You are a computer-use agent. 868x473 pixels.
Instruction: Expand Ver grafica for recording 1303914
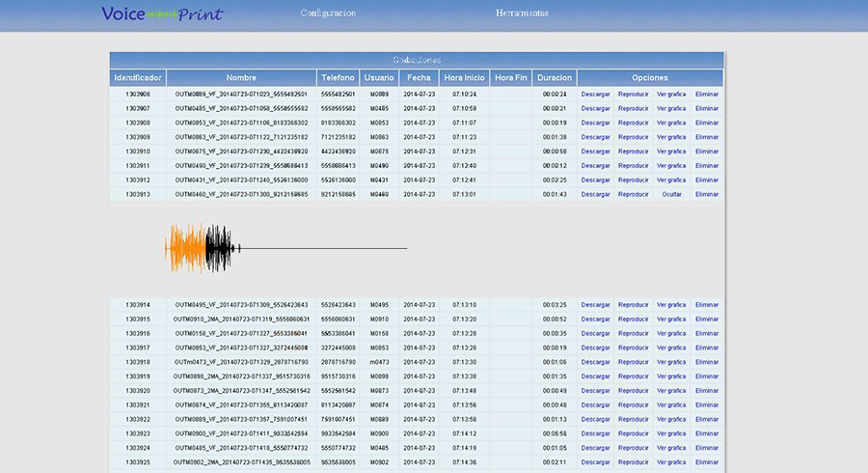[x=670, y=304]
